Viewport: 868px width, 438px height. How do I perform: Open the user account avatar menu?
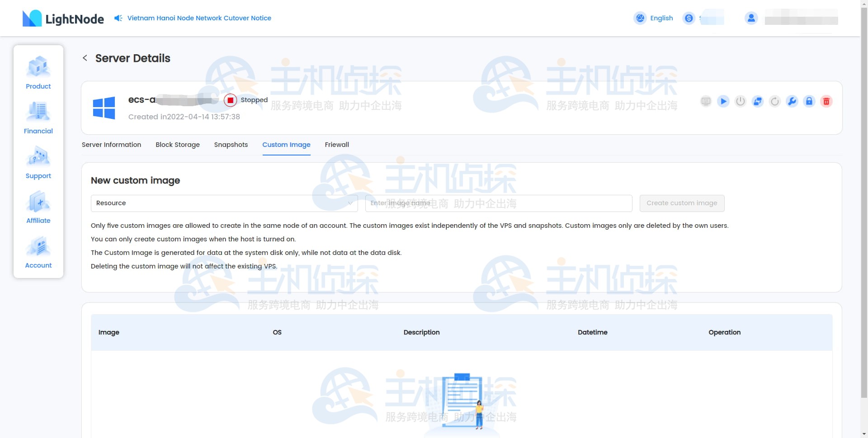coord(751,18)
